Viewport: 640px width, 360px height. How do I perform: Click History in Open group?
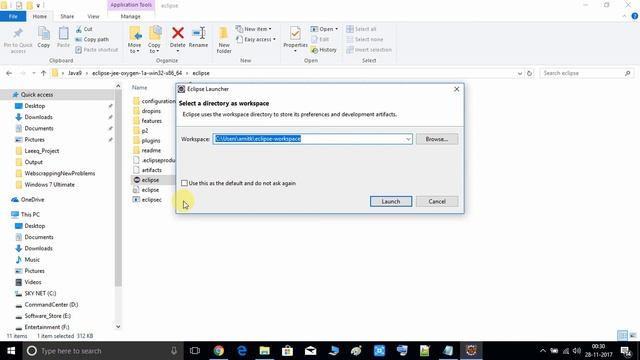[324, 49]
